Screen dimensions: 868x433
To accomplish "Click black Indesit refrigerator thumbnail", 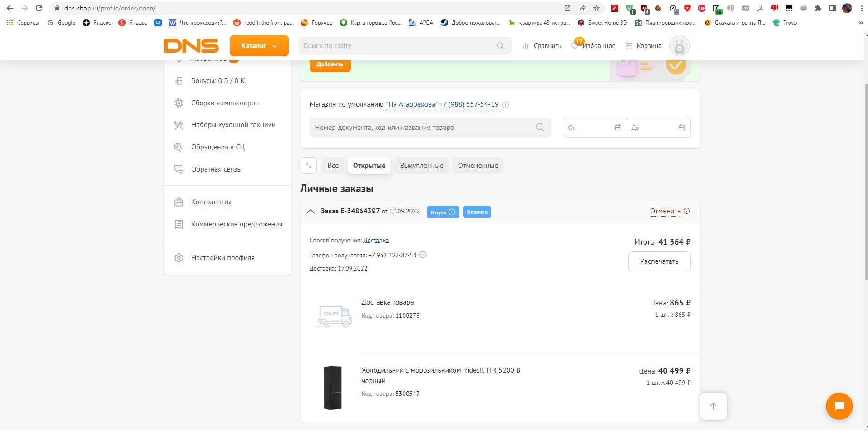I will pos(332,388).
